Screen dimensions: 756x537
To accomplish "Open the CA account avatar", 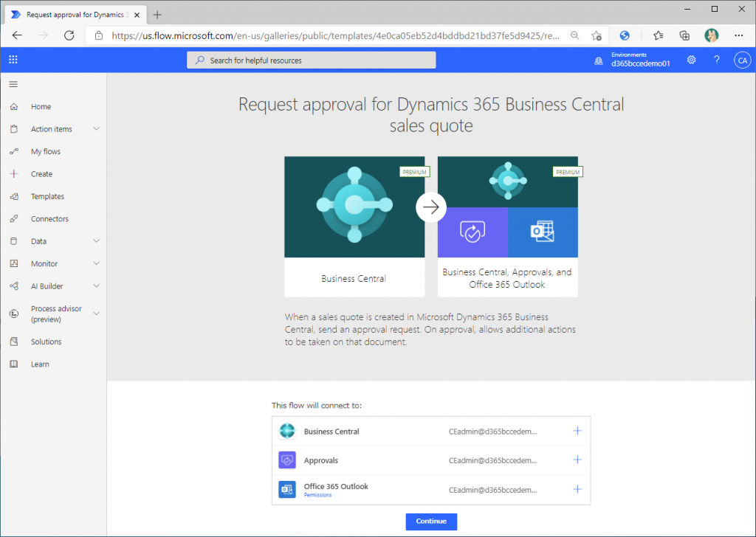I will click(743, 60).
